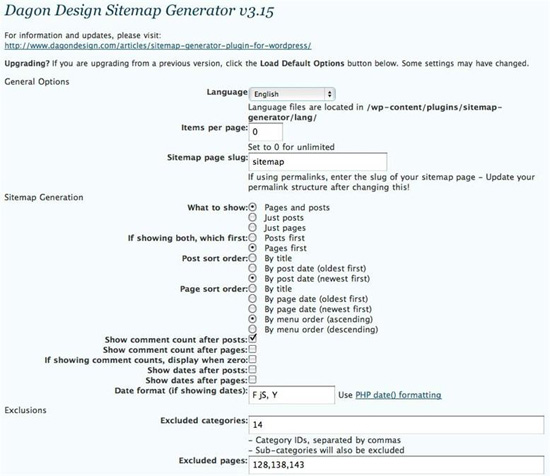Viewport: 550px width, 476px height.
Task: Select 'Just posts' radio option
Action: (253, 217)
